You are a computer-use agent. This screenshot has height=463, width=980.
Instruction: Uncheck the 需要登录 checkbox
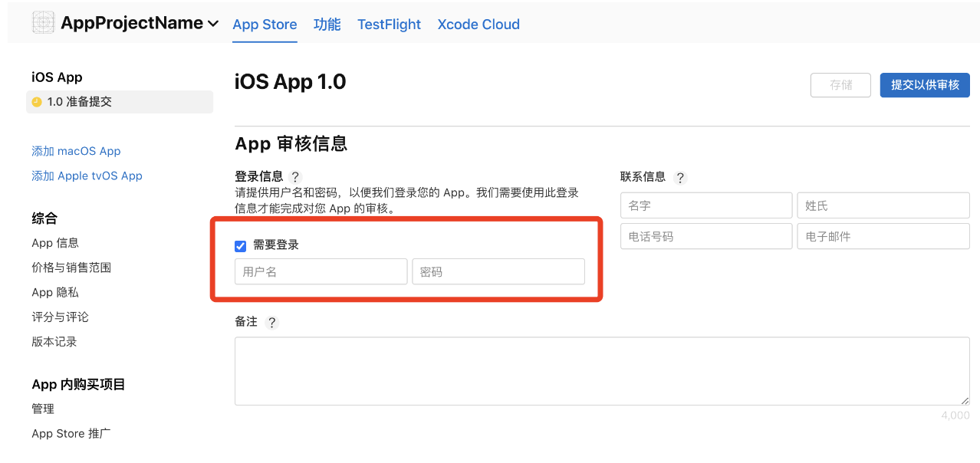tap(241, 245)
